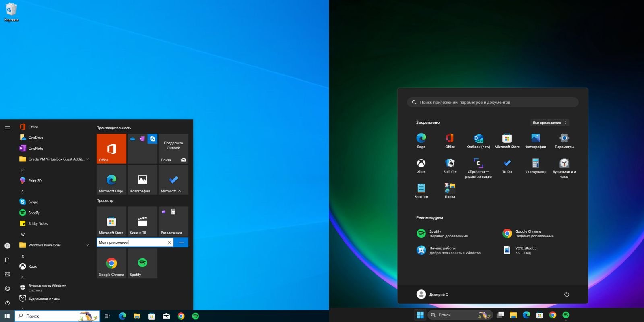Viewport: 644px width, 322px height.
Task: Open the Microsoft Edge tile in Windows 10 Start
Action: click(111, 180)
